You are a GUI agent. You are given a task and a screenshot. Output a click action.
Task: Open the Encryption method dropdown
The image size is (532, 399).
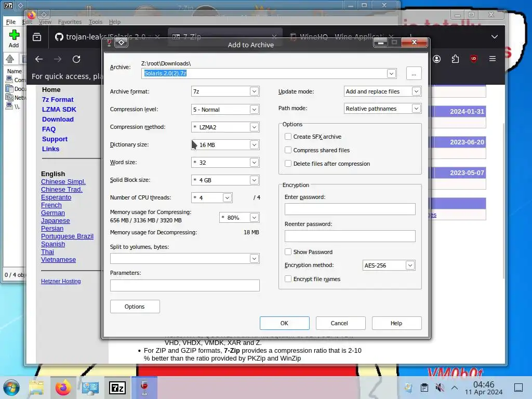click(410, 265)
